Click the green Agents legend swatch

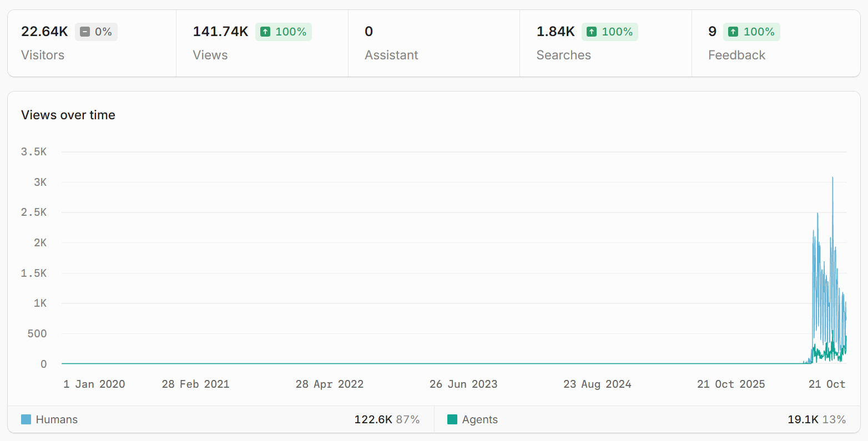452,419
